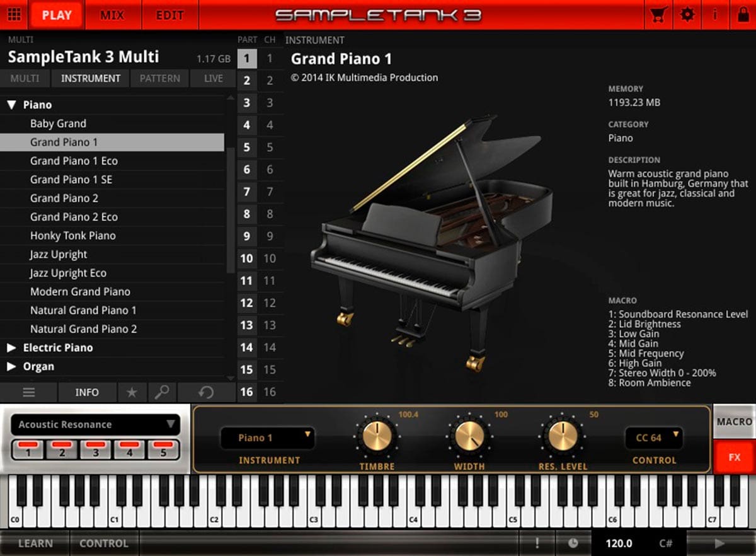Screen dimensions: 756x556
Task: Switch to MIX mode
Action: [112, 14]
